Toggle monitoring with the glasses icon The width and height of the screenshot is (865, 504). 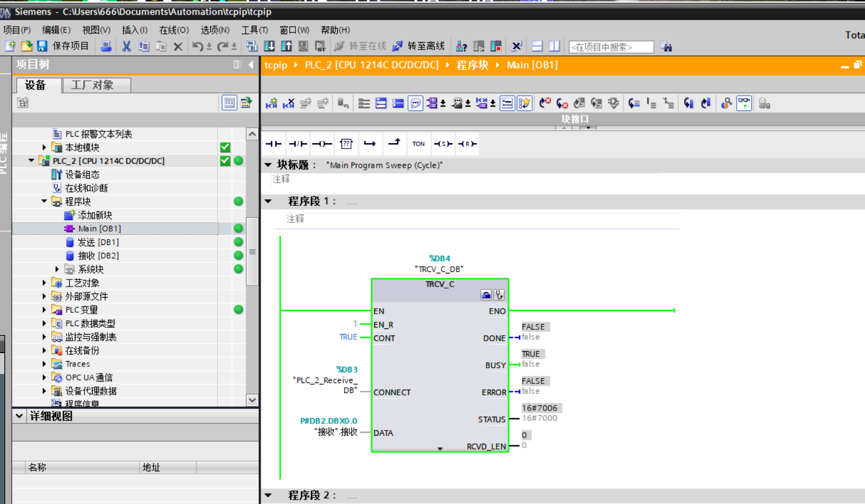click(744, 103)
